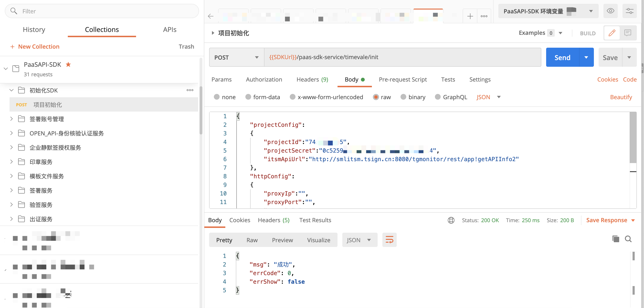Click the plus icon next to New Collection
Viewport: 644px width, 308px height.
(x=12, y=47)
